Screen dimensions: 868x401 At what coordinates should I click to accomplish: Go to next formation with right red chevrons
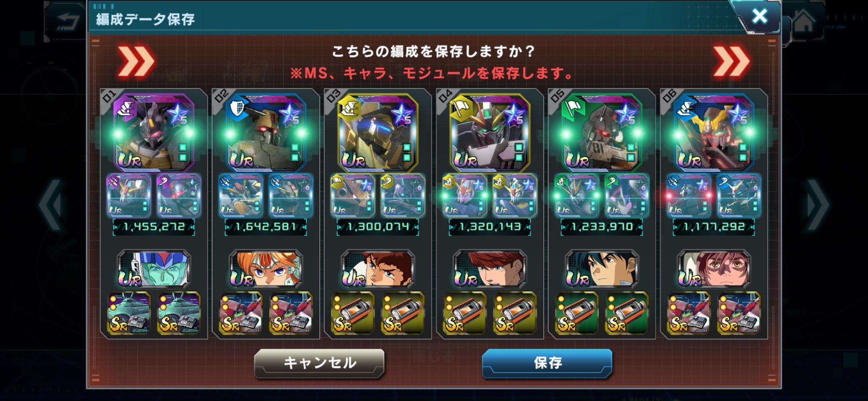pyautogui.click(x=732, y=62)
